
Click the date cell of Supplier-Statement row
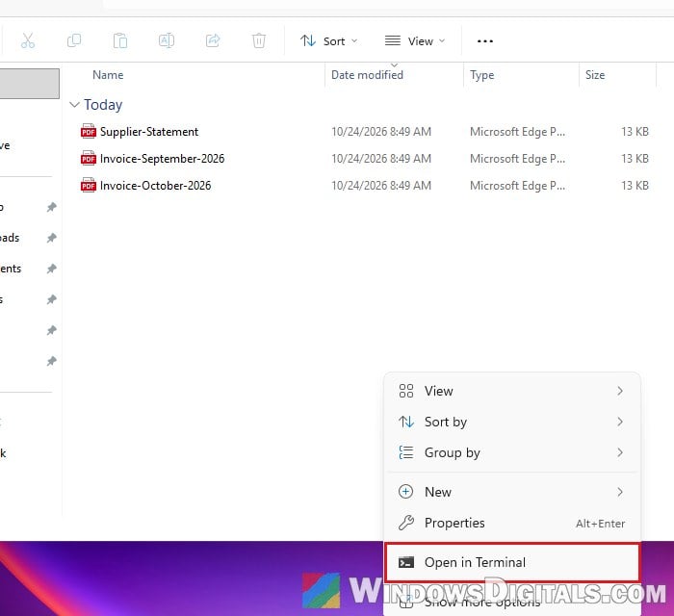(381, 132)
